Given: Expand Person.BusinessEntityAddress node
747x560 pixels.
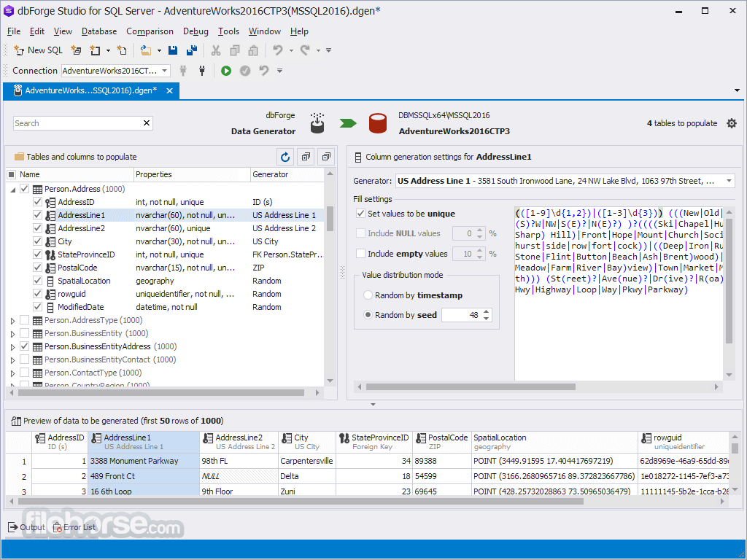Looking at the screenshot, I should coord(13,347).
